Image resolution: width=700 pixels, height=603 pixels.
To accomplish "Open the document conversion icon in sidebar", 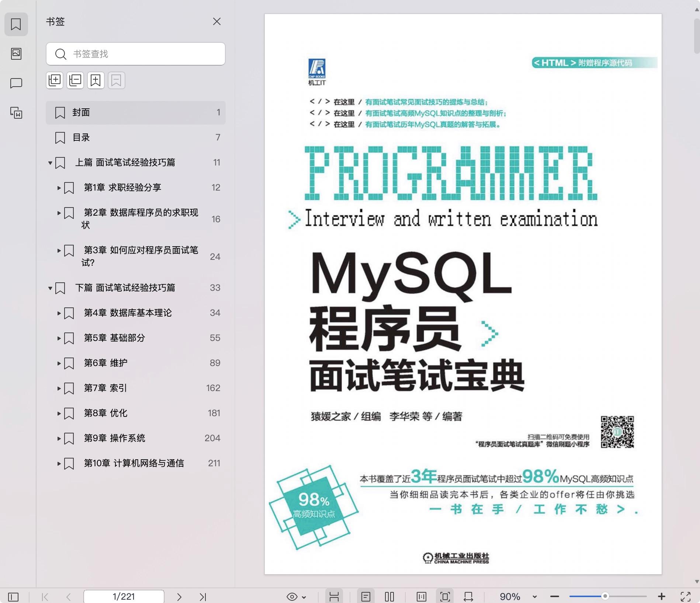I will 16,113.
